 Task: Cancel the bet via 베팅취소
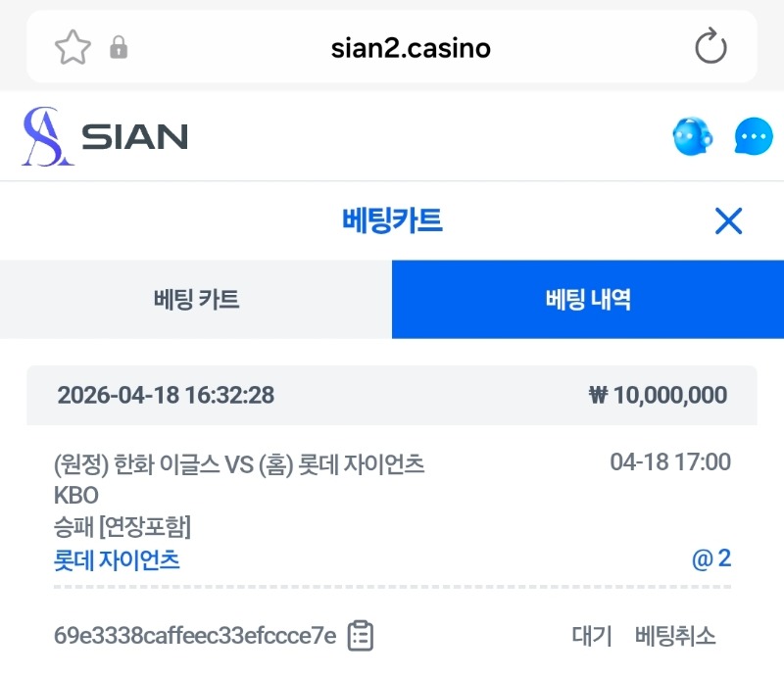675,636
